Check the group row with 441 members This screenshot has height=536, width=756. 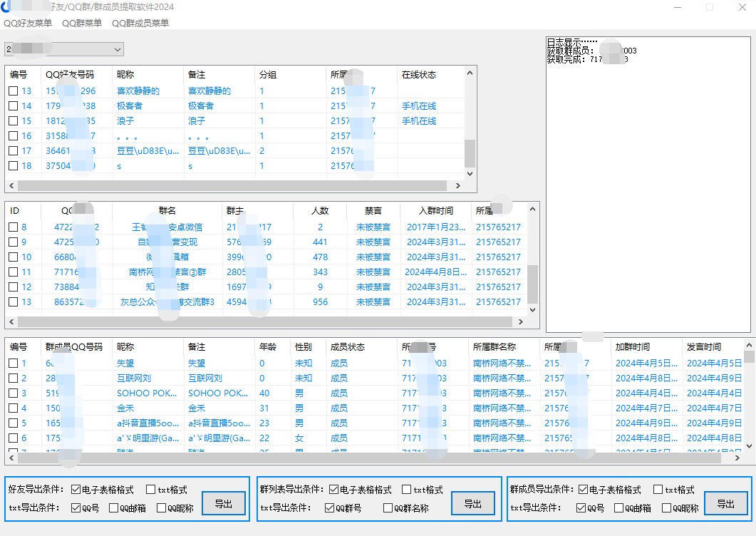click(13, 242)
